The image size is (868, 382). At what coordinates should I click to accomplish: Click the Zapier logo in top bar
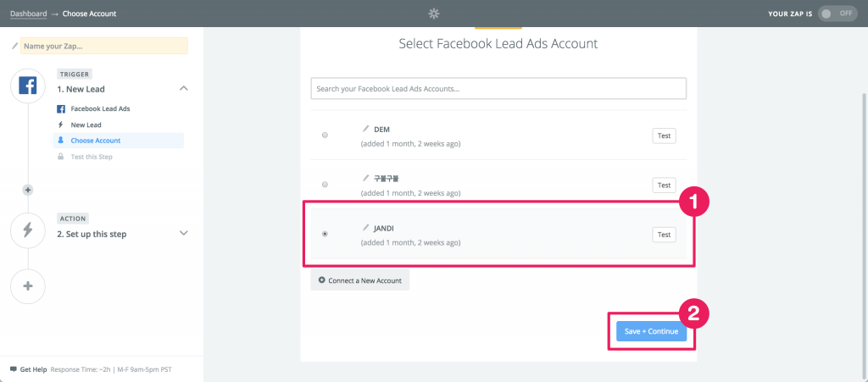point(434,14)
